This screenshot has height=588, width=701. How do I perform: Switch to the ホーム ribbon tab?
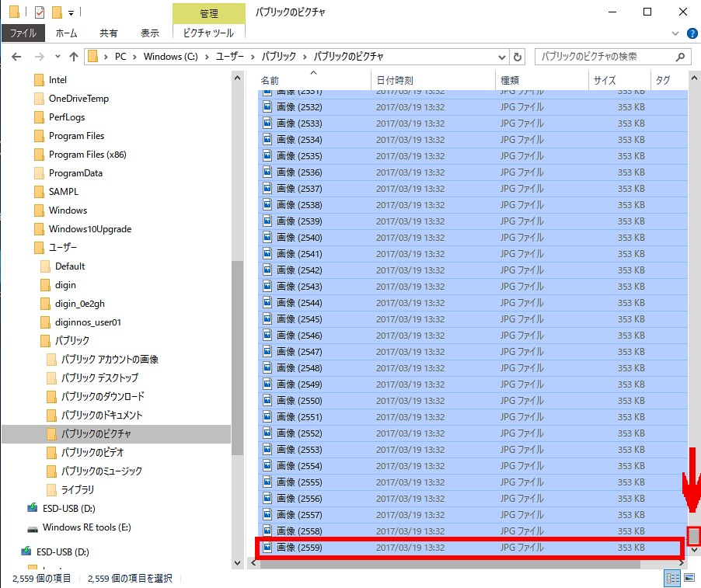point(66,33)
